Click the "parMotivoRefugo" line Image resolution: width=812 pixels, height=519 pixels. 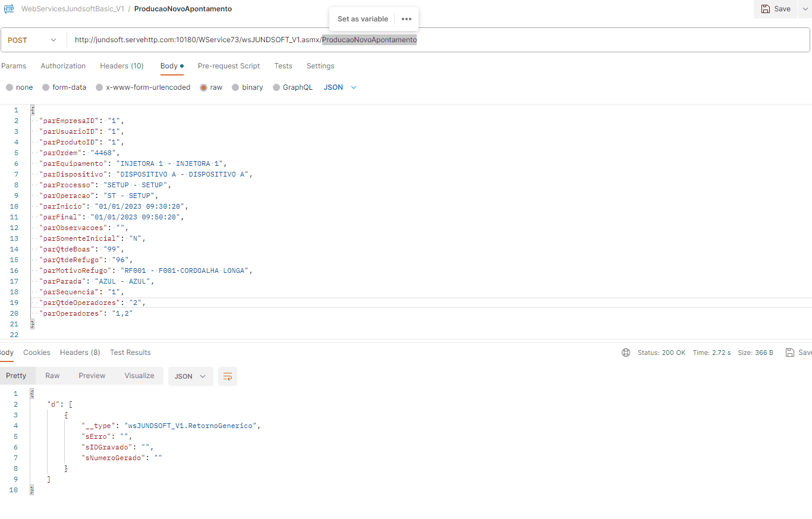coord(146,270)
